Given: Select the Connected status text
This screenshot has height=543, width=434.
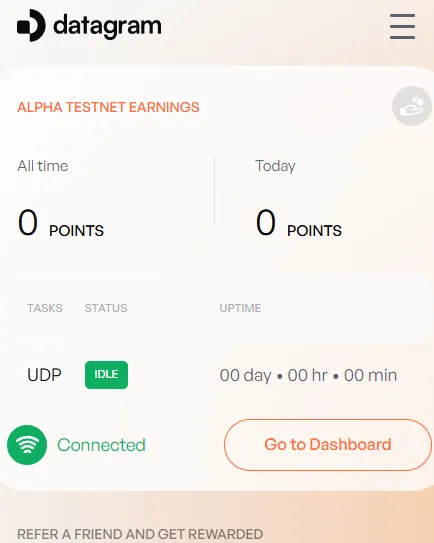Looking at the screenshot, I should click(101, 445).
